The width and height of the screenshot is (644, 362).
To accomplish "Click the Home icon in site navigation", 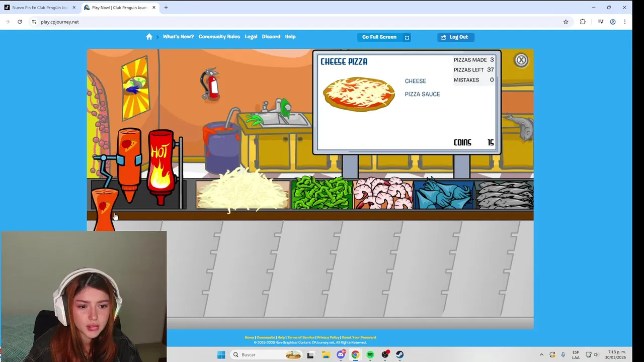I will (149, 37).
